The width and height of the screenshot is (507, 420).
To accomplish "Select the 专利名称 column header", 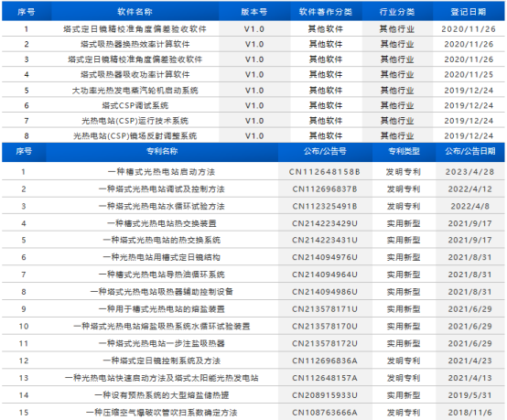I will (x=162, y=151).
